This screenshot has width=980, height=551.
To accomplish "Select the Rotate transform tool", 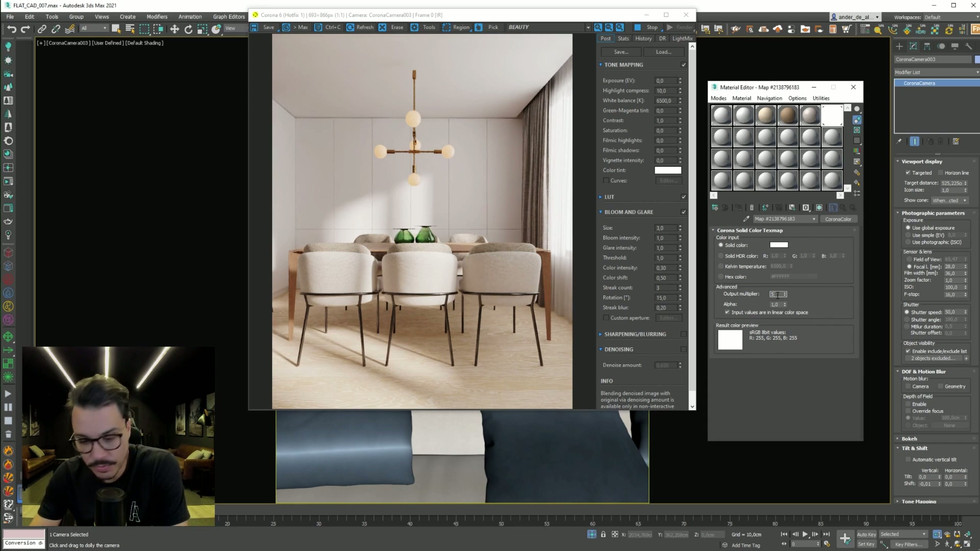I will [x=188, y=29].
